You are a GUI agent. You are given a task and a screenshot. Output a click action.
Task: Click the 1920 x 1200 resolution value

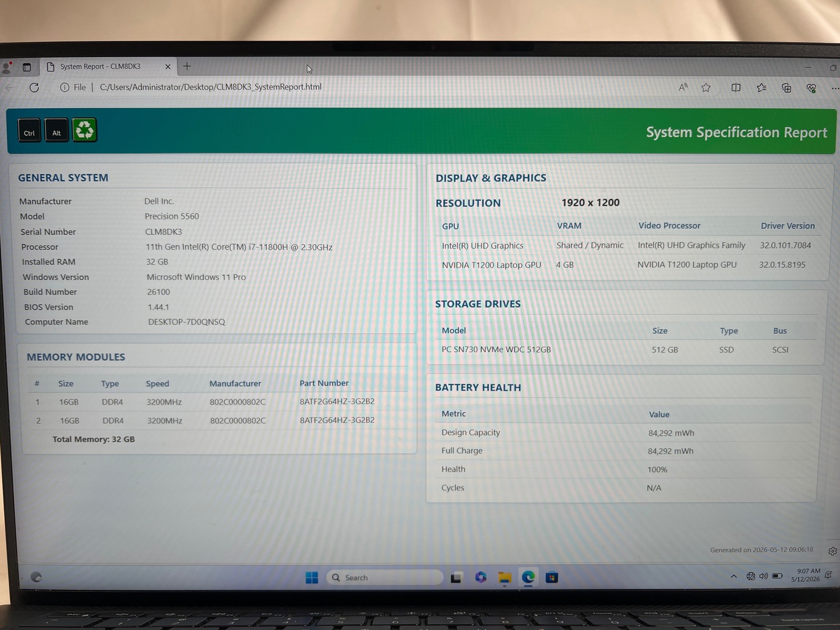click(591, 203)
